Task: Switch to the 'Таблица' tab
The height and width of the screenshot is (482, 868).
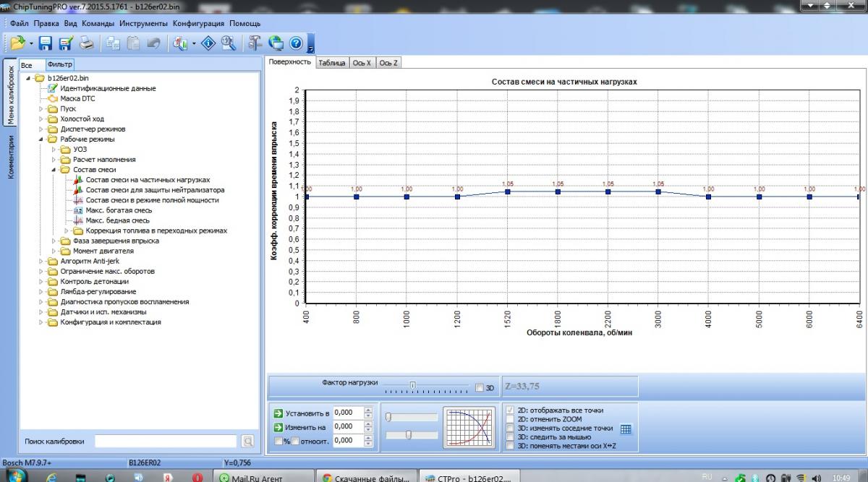Action: point(332,63)
